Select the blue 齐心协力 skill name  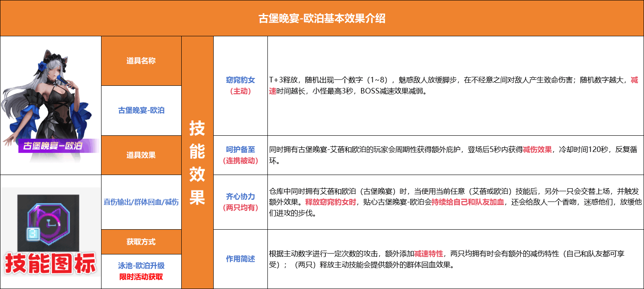241,196
